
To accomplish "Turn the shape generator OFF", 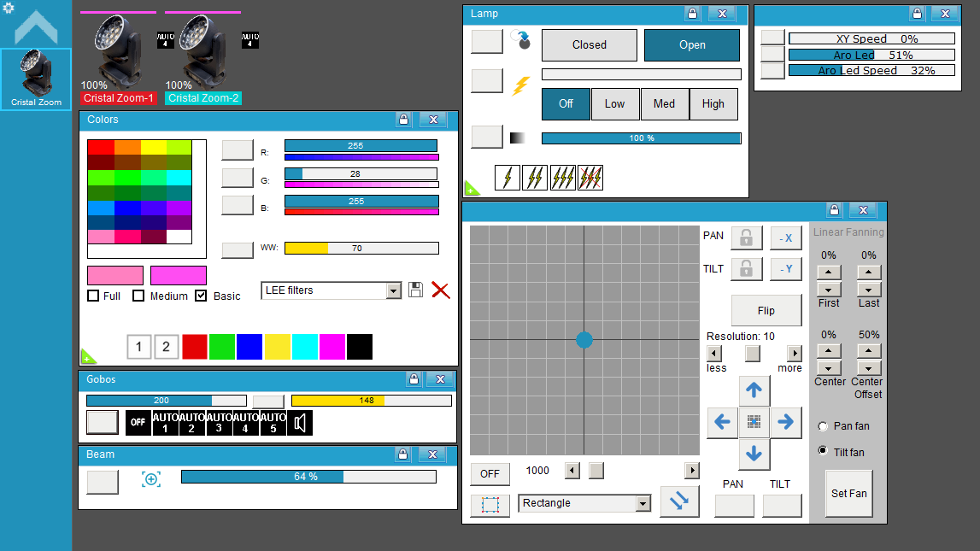I will click(x=490, y=473).
